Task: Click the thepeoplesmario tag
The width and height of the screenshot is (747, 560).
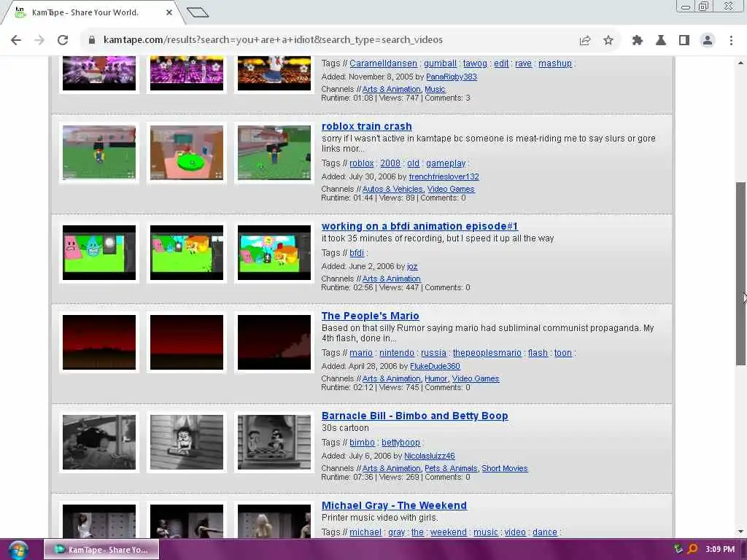Action: (487, 353)
